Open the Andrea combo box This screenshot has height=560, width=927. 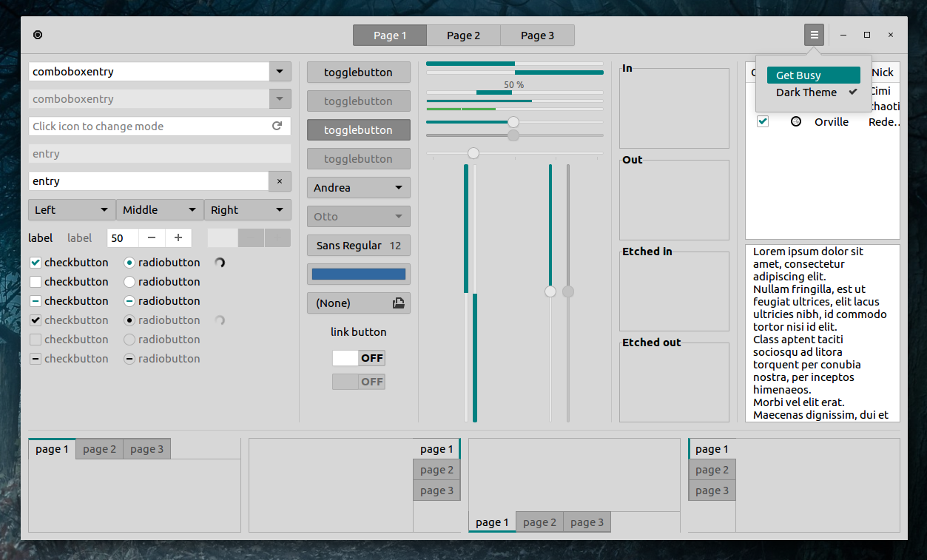pos(358,187)
